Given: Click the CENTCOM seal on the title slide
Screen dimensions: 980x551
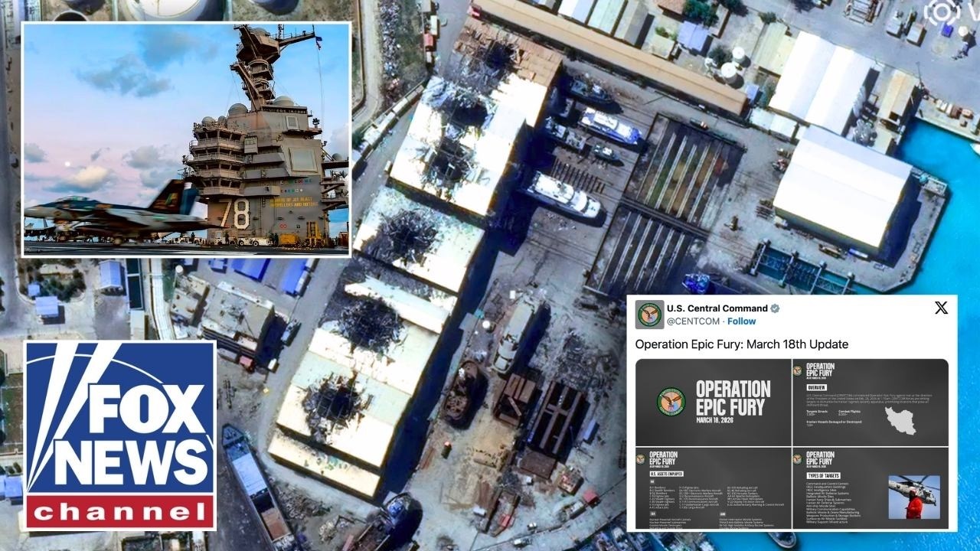Looking at the screenshot, I should [x=671, y=401].
